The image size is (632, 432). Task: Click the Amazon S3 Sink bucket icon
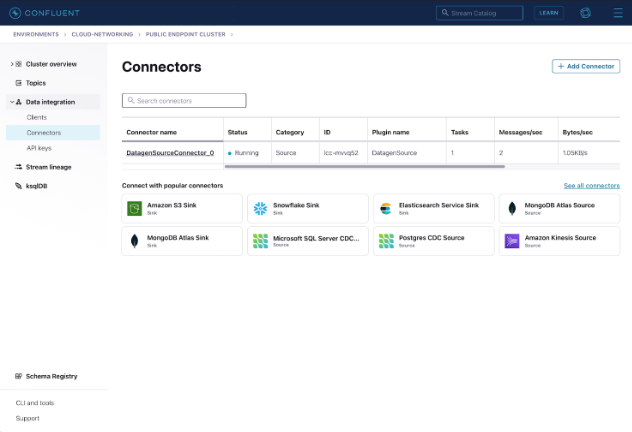pos(135,208)
